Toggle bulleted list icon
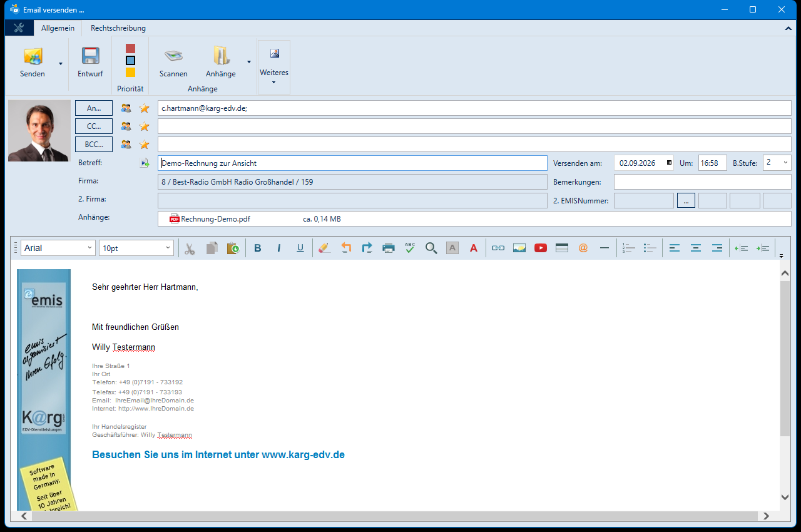Viewport: 801px width, 532px height. 650,248
